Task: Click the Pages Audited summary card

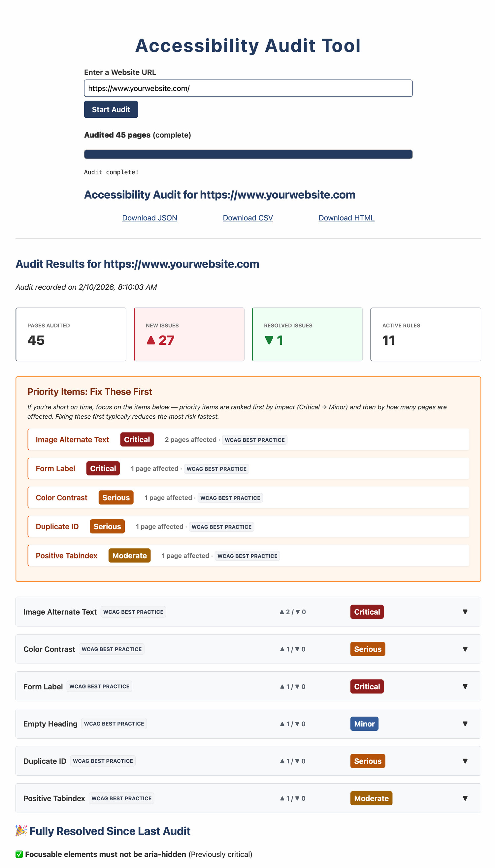Action: 71,334
